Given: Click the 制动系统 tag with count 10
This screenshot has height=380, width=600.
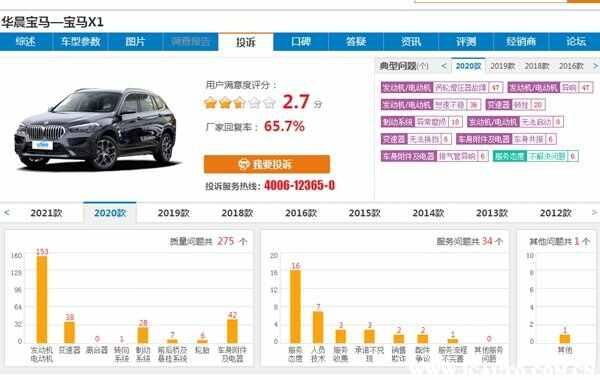Looking at the screenshot, I should point(421,122).
